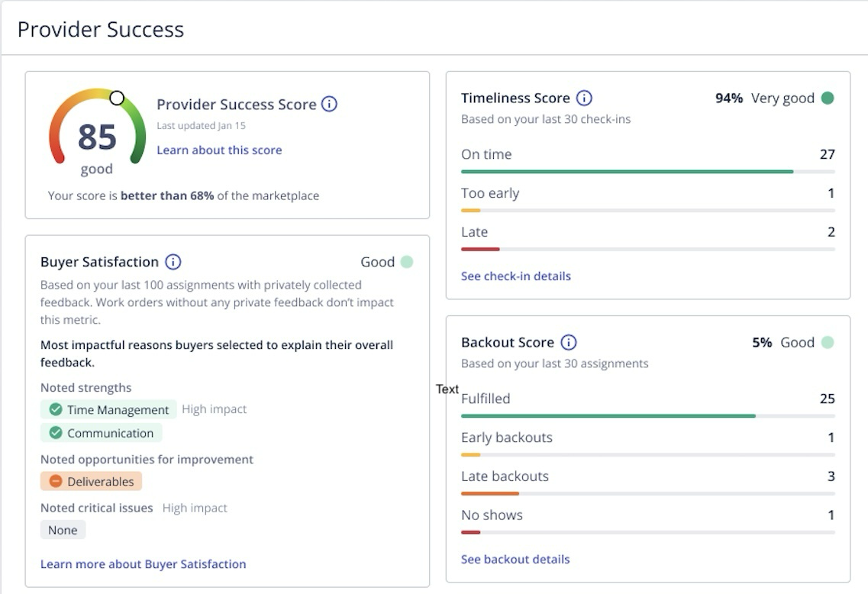
Task: Select the Communication strength tag
Action: [x=102, y=433]
